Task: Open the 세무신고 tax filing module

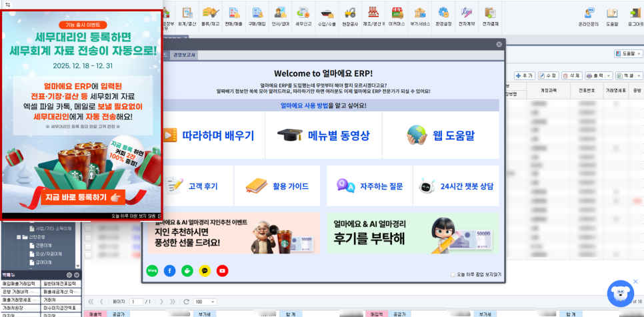Action: pyautogui.click(x=304, y=17)
